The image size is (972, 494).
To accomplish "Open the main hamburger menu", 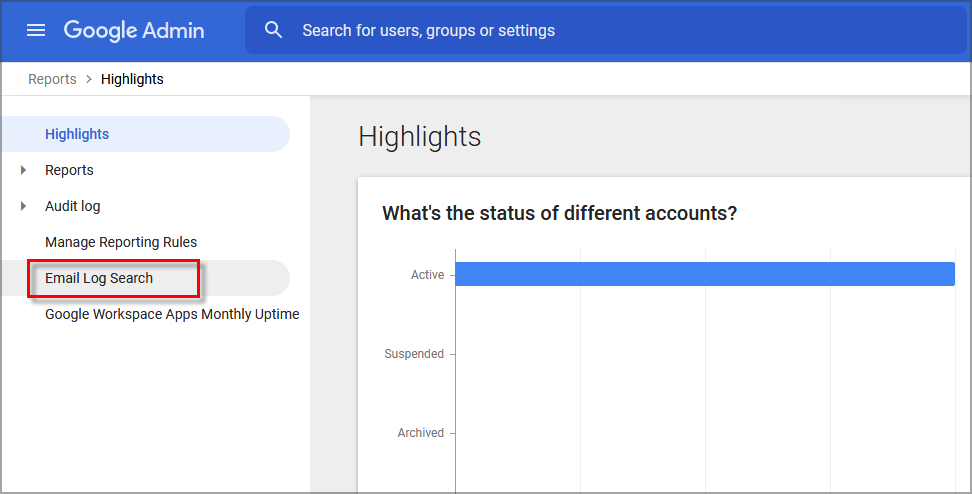I will coord(36,30).
